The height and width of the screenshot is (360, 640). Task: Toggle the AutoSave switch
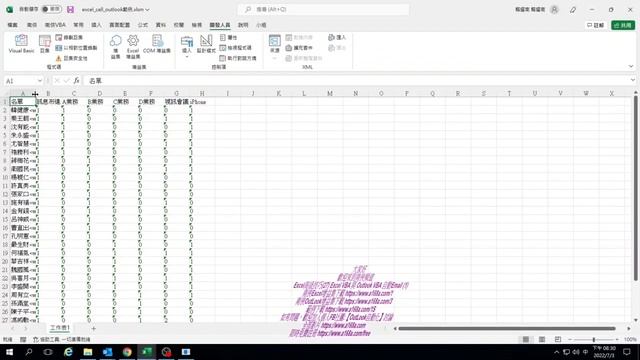51,9
